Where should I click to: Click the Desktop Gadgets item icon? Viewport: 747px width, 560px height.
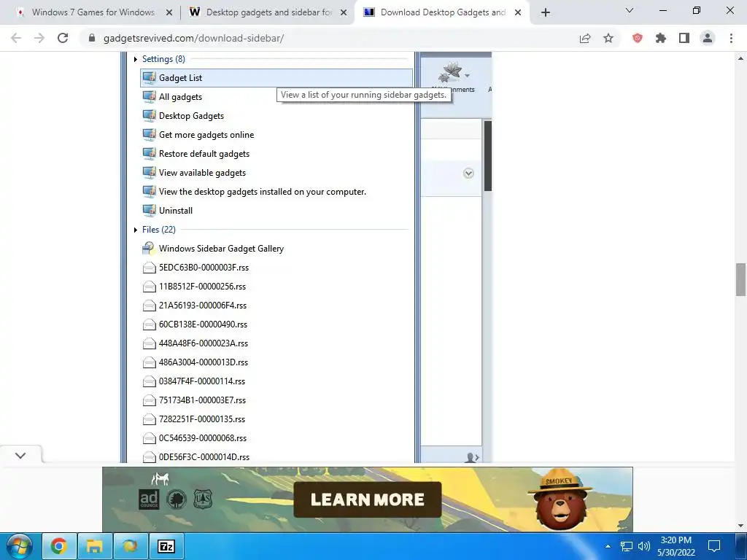[149, 116]
